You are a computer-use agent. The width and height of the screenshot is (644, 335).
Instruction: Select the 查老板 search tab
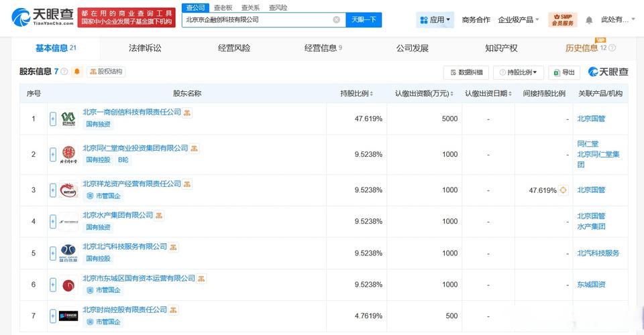(x=223, y=8)
